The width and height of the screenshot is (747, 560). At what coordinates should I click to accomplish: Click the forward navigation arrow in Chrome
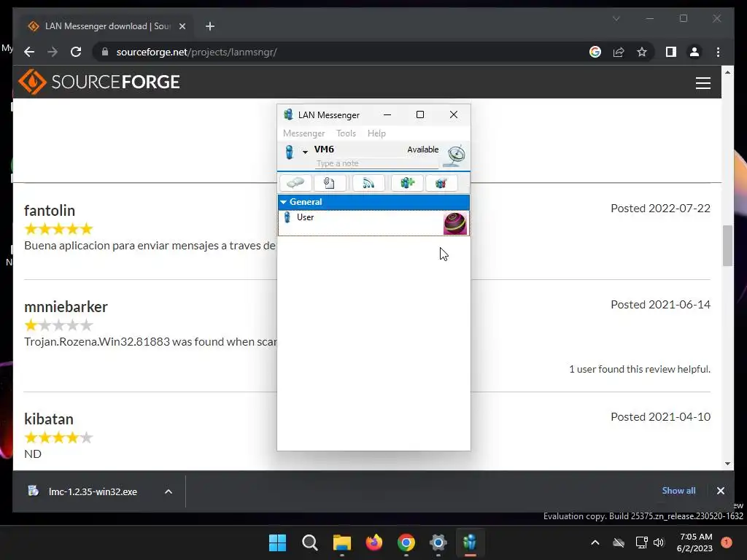pos(53,52)
